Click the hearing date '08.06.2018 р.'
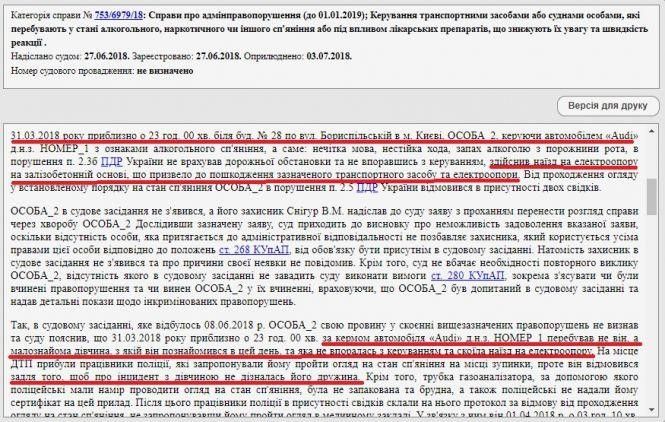 (235, 325)
